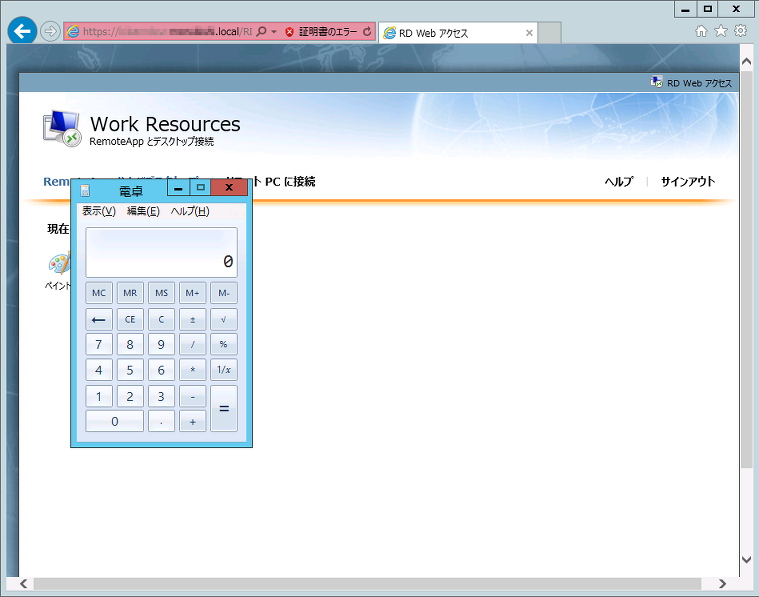
Task: Click the vertical scrollbar up arrow
Action: [x=746, y=61]
